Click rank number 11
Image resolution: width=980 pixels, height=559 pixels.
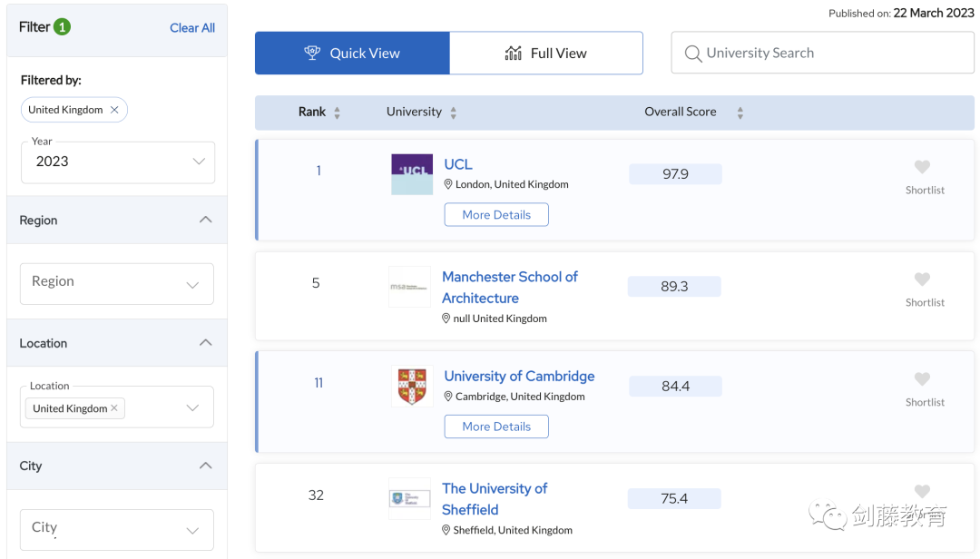(318, 383)
